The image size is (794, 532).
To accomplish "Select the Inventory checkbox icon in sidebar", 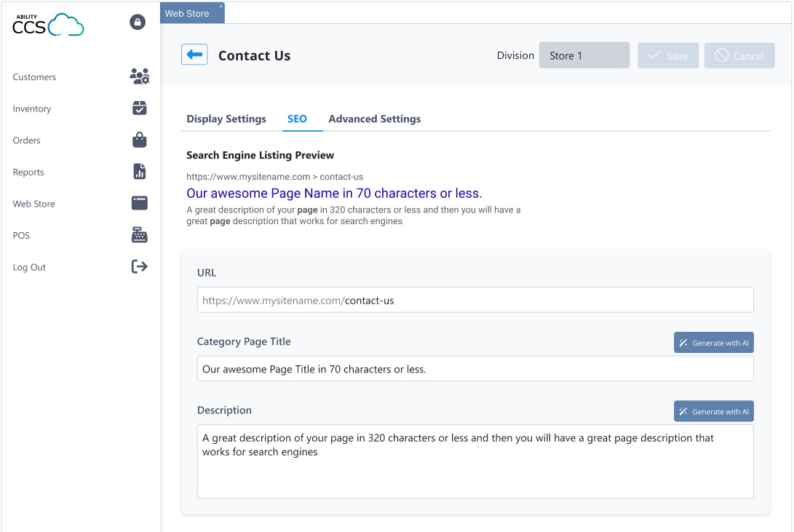I will pos(138,108).
